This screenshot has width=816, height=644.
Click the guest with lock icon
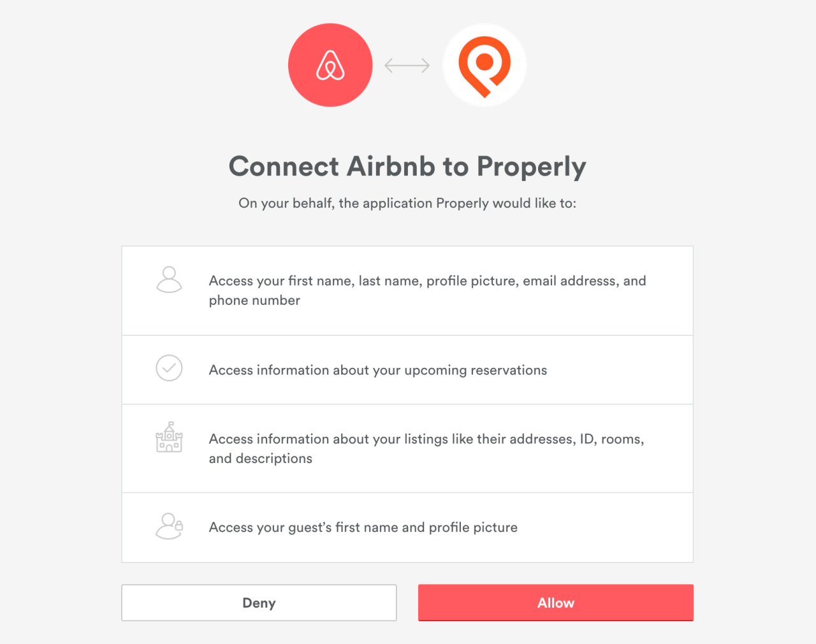tap(169, 526)
